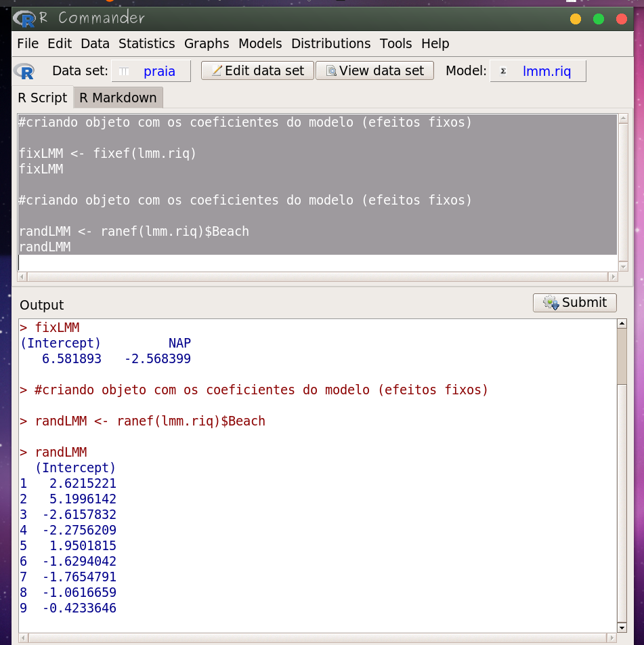The height and width of the screenshot is (645, 644).
Task: Open the Tools menu
Action: coord(395,43)
